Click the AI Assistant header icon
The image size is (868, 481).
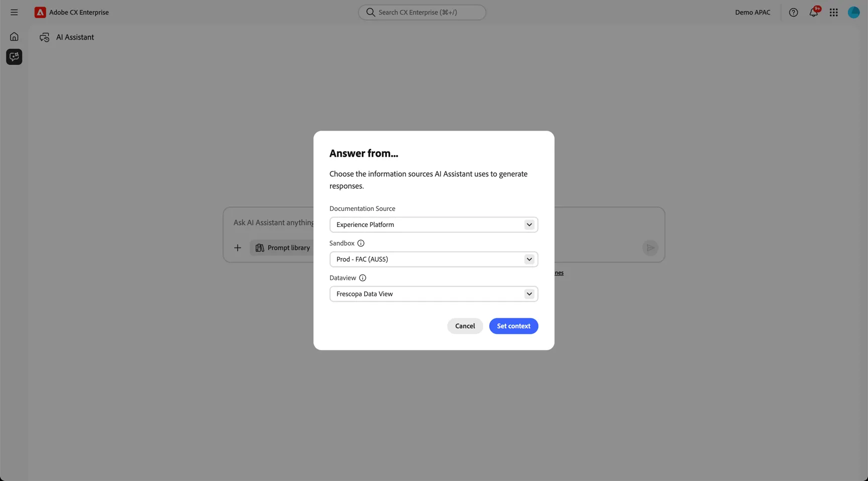point(45,37)
